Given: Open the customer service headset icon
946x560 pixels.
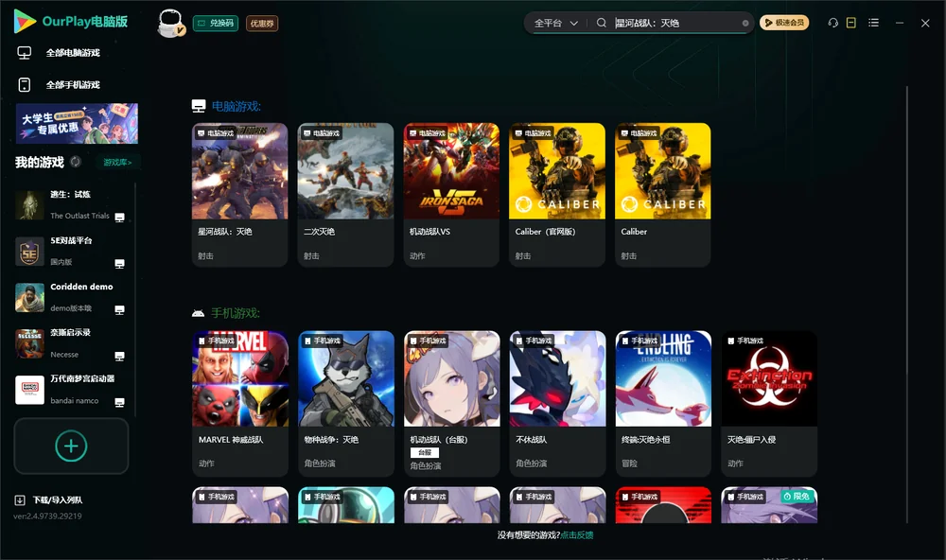Looking at the screenshot, I should (833, 23).
